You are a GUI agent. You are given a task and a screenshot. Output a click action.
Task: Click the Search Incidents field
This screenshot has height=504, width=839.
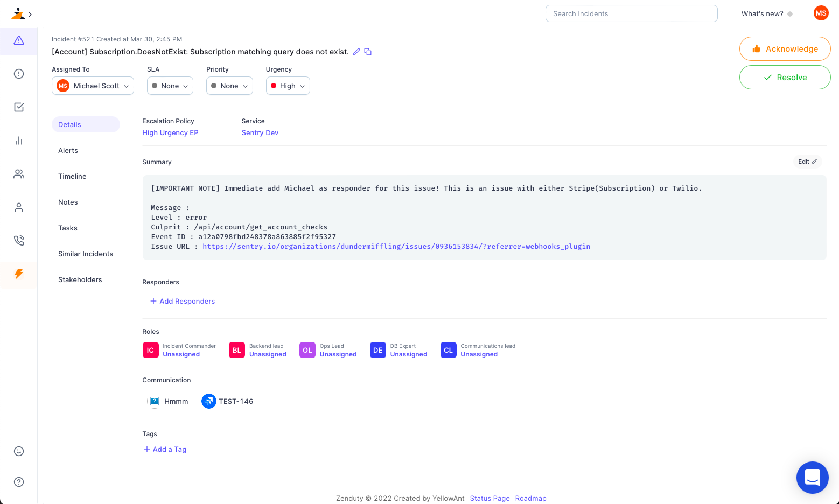coord(631,13)
